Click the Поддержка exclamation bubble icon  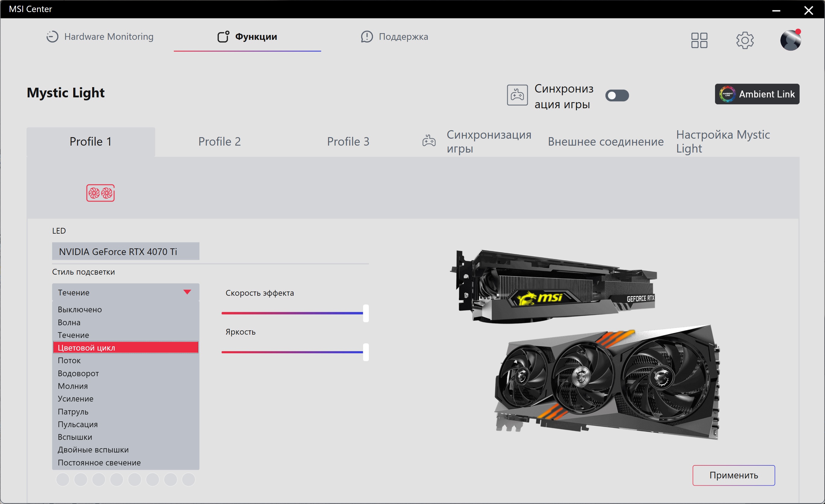tap(367, 36)
